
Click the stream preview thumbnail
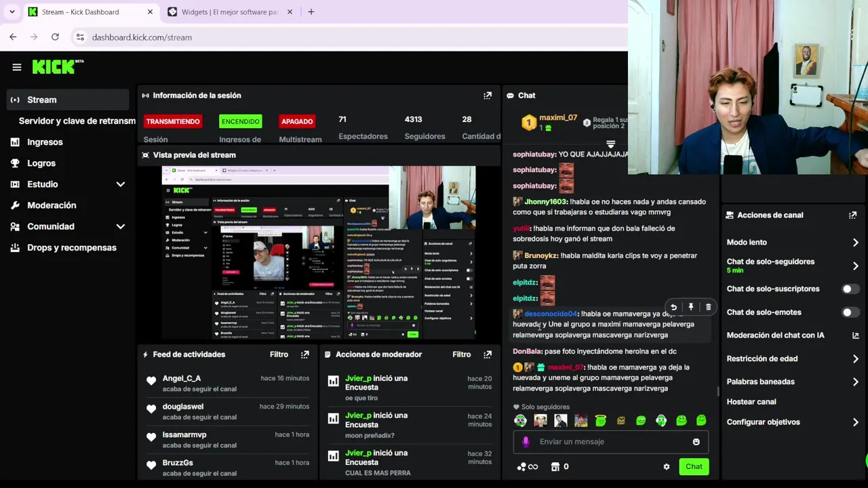click(319, 252)
